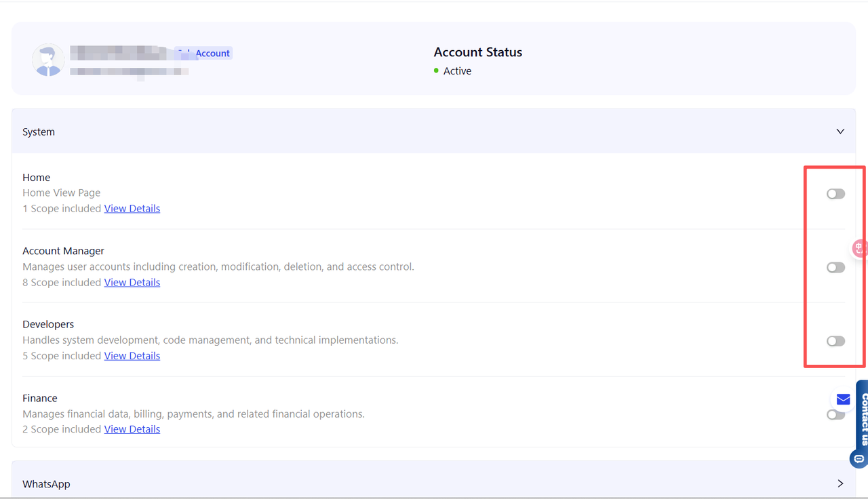
Task: Open View Details for Home scope
Action: 132,209
